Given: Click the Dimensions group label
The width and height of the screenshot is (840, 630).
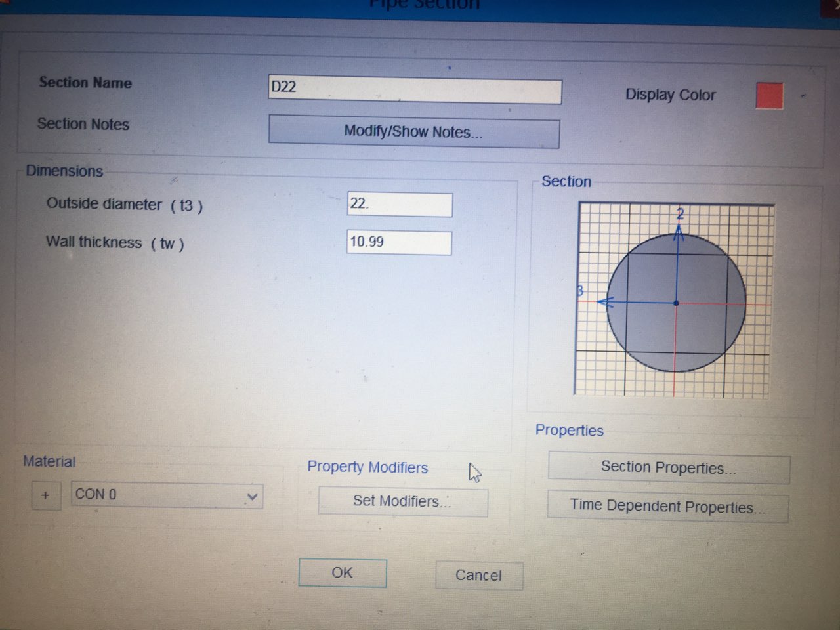Looking at the screenshot, I should click(64, 171).
